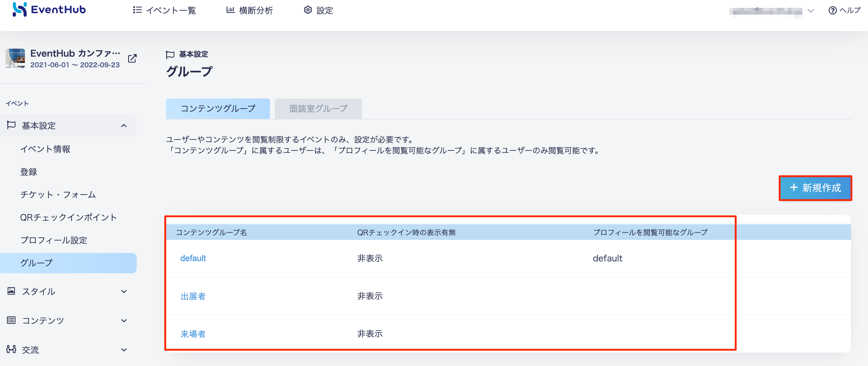Select the コンテンツグループ tab
This screenshot has width=868, height=366.
coord(218,109)
